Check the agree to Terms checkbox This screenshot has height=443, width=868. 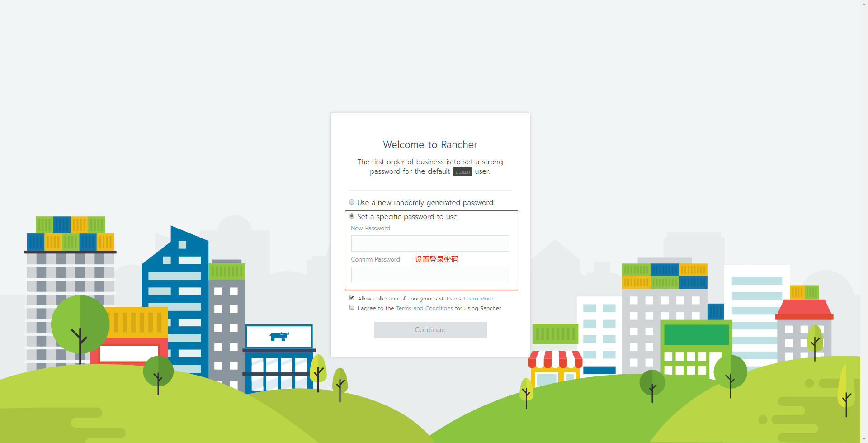(352, 307)
